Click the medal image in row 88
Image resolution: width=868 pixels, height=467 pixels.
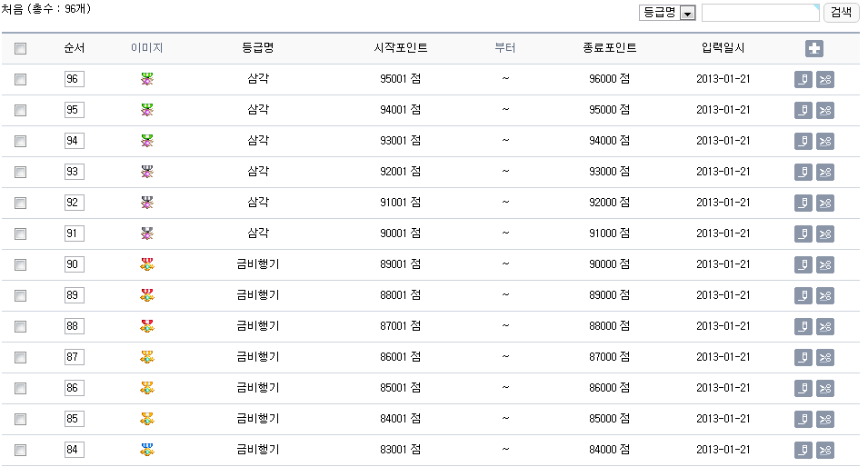(x=147, y=326)
